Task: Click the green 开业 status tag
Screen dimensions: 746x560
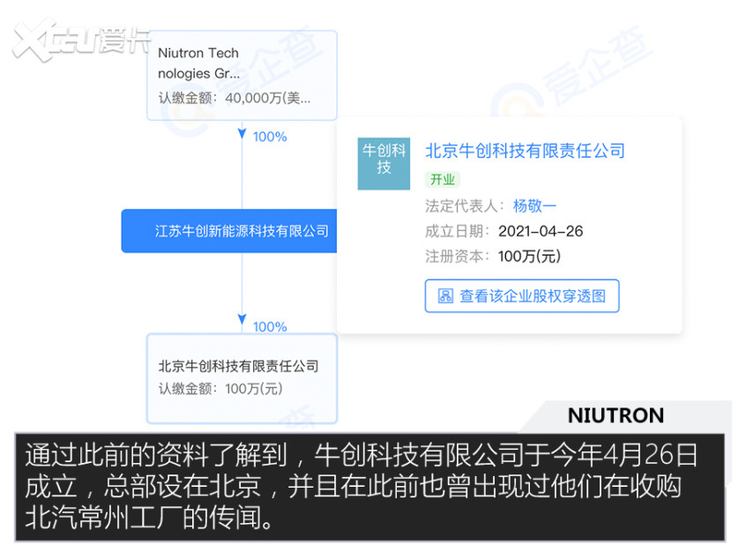Action: [443, 179]
